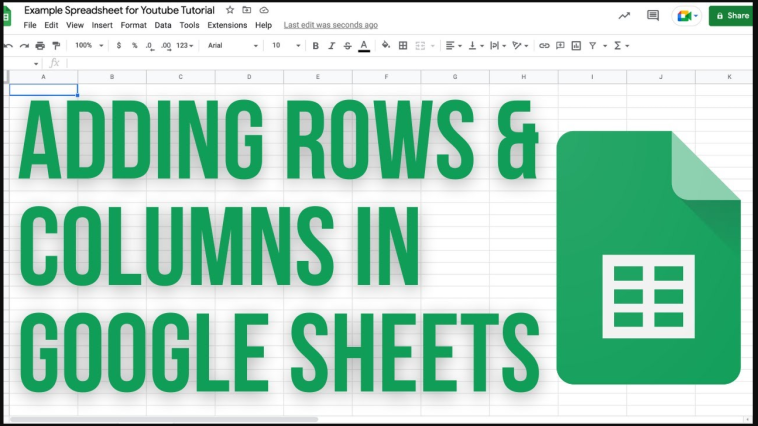Image resolution: width=758 pixels, height=426 pixels.
Task: Select column B header
Action: click(x=112, y=77)
